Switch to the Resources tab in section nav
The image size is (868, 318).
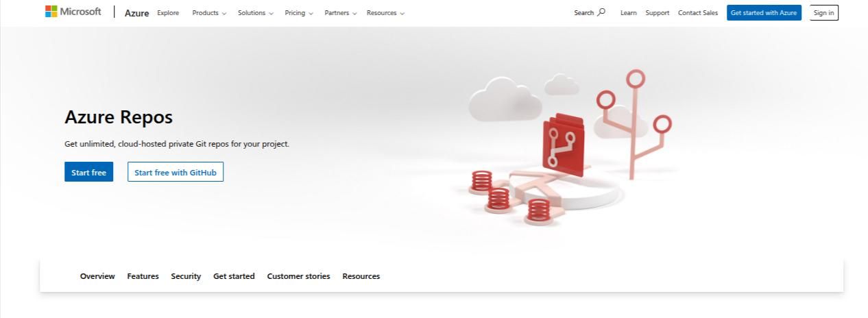coord(361,276)
